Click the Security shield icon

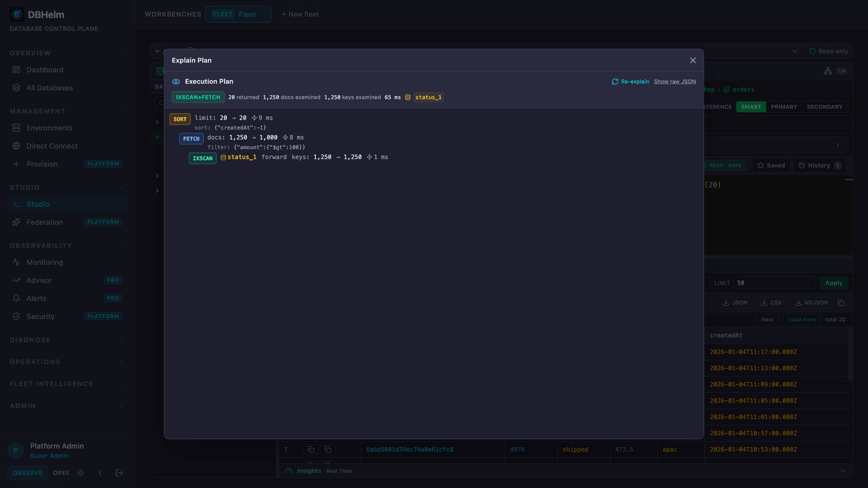pos(16,317)
